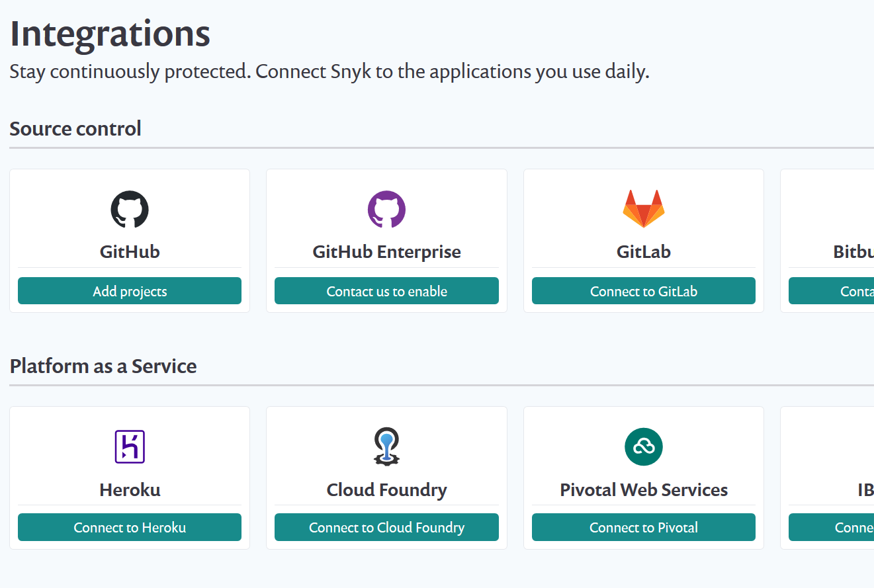
Task: Click the GitLab fox logo
Action: point(644,209)
